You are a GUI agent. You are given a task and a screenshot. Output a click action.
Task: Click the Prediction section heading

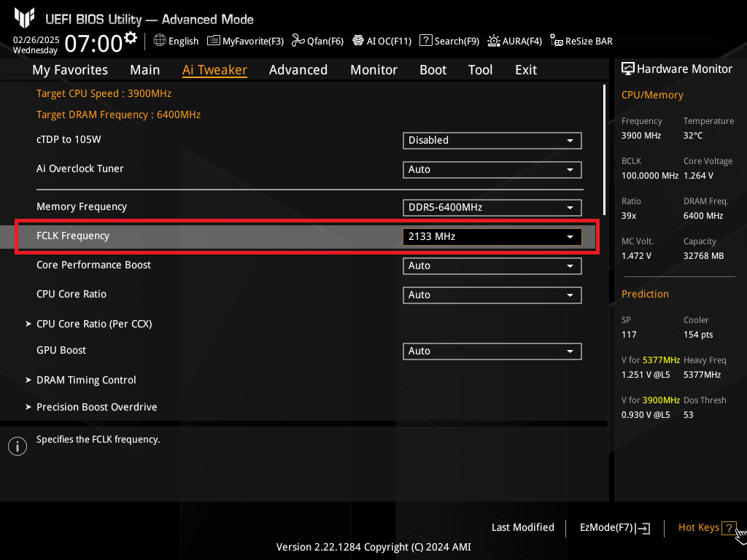[x=645, y=294]
